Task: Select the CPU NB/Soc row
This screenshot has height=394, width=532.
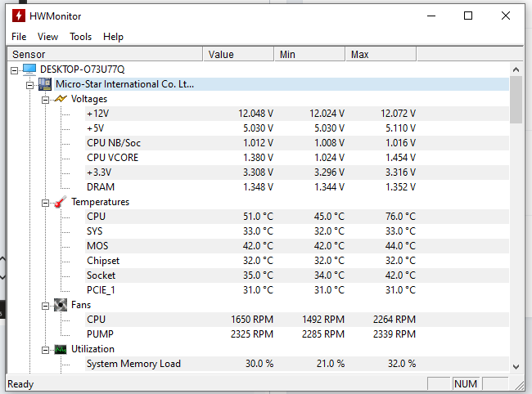Action: pos(297,143)
